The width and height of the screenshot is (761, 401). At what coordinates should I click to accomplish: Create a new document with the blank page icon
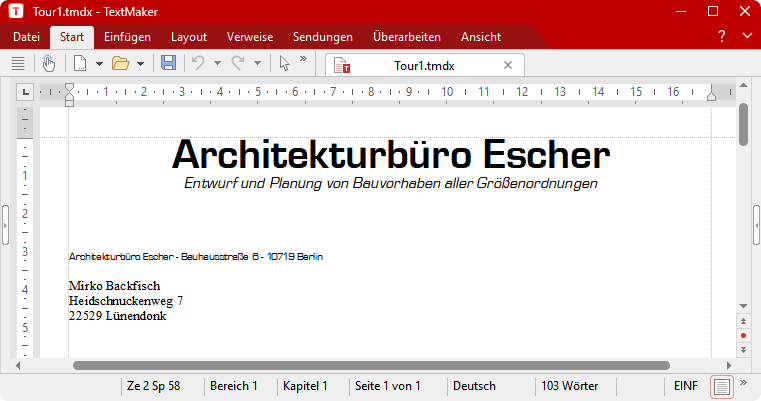click(x=80, y=63)
